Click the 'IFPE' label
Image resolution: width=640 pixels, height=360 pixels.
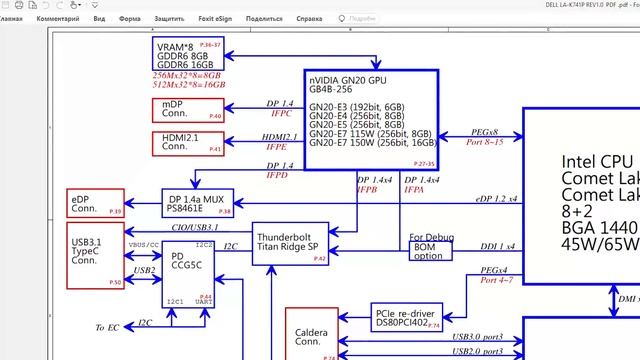point(277,147)
